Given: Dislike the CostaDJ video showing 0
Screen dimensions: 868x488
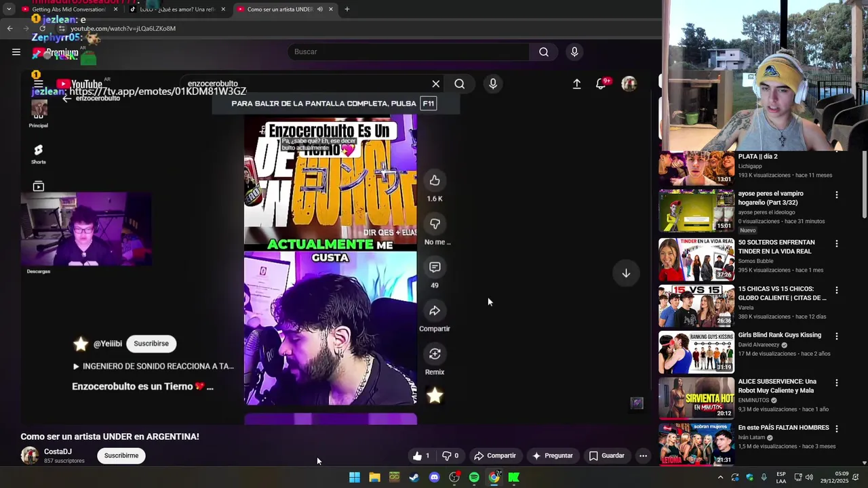Looking at the screenshot, I should (450, 455).
